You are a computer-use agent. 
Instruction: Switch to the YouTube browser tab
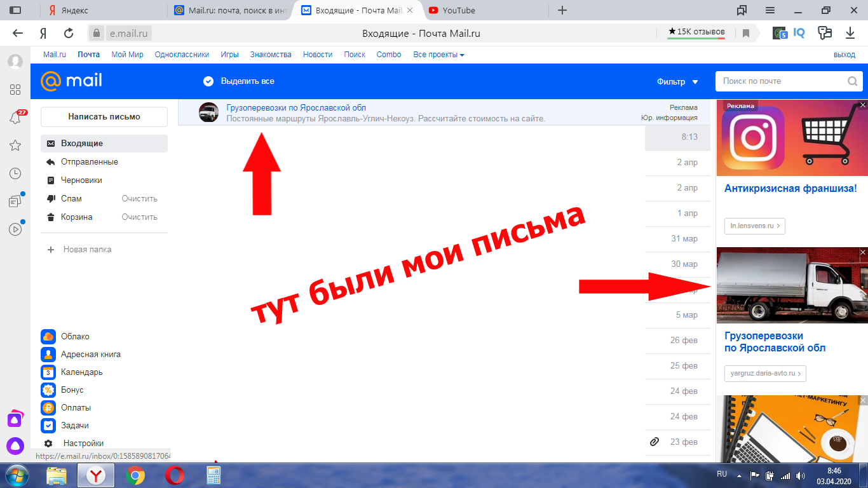point(459,10)
